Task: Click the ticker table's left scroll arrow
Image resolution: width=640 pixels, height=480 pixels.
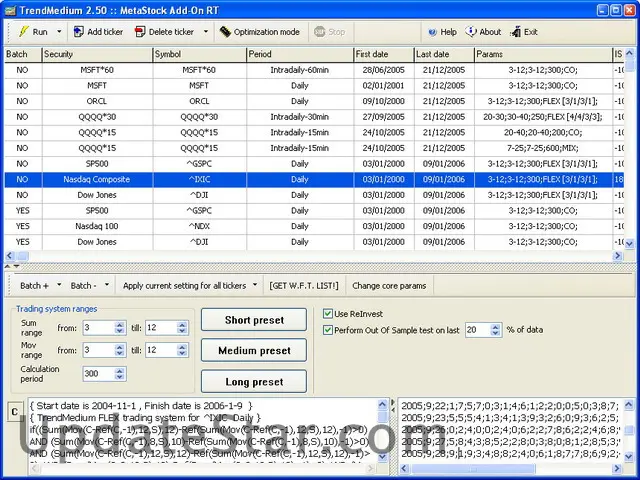Action: tap(10, 256)
